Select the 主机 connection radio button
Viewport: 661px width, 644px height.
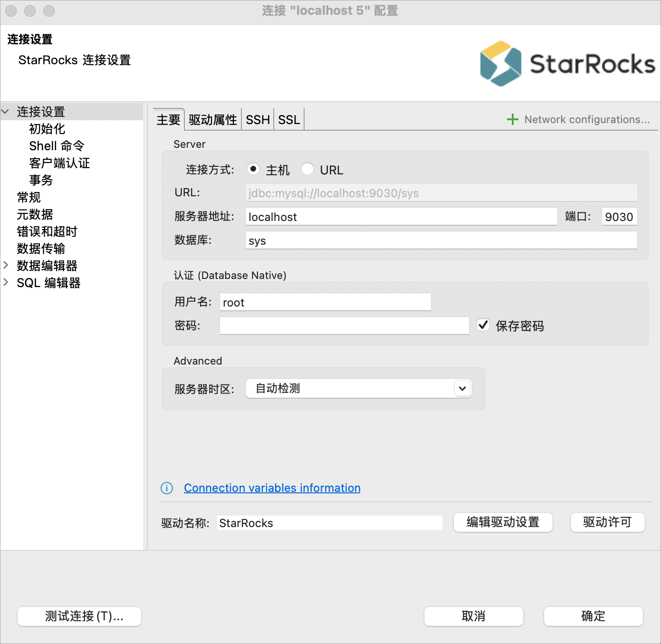(253, 169)
